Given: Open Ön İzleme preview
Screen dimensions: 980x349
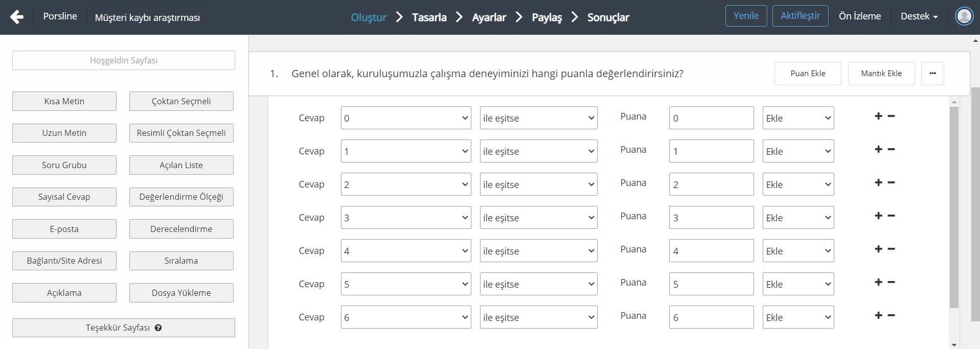Looking at the screenshot, I should point(860,16).
